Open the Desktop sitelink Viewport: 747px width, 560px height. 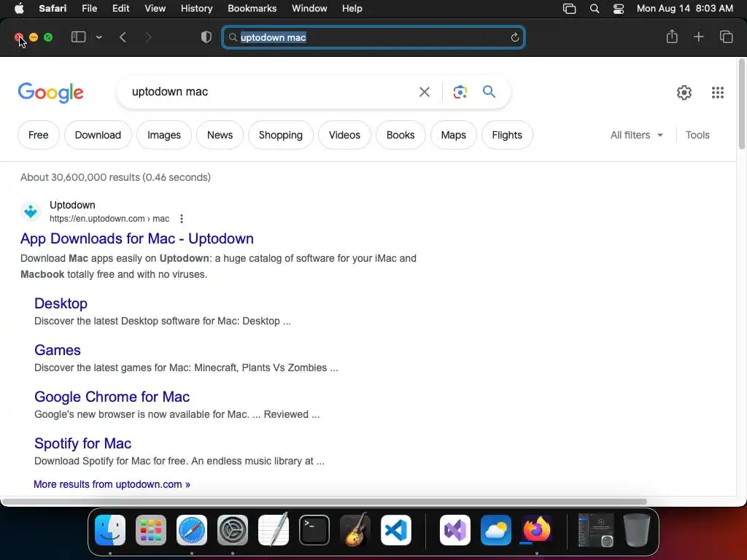[61, 303]
